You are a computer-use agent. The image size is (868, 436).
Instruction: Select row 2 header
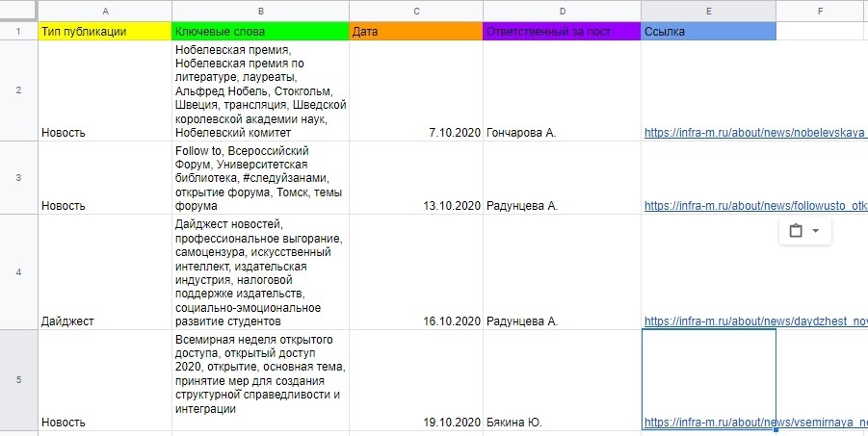pos(19,90)
